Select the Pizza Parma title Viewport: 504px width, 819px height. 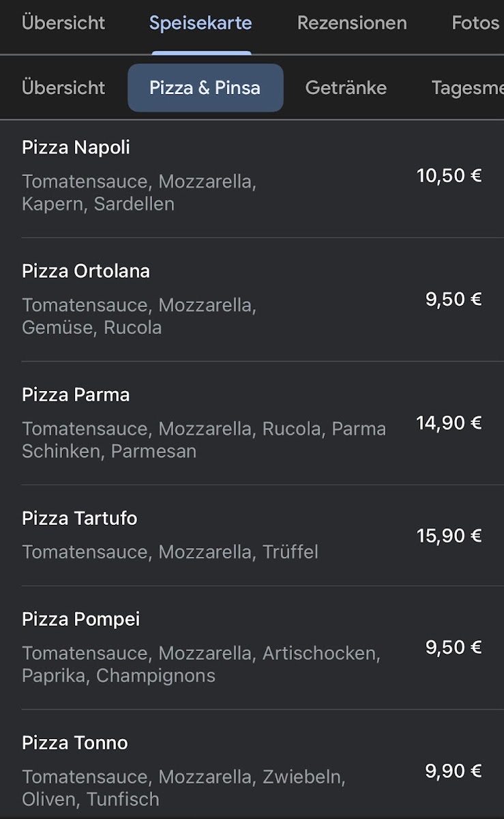(76, 394)
